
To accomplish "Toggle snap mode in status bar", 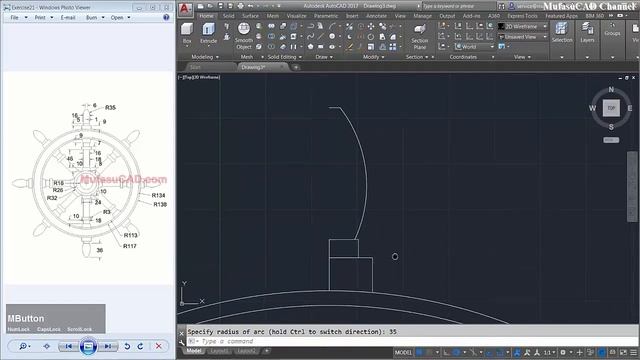I will coord(429,352).
